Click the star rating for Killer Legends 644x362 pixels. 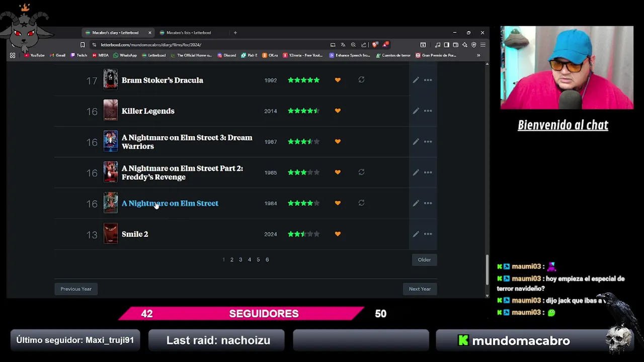303,111
